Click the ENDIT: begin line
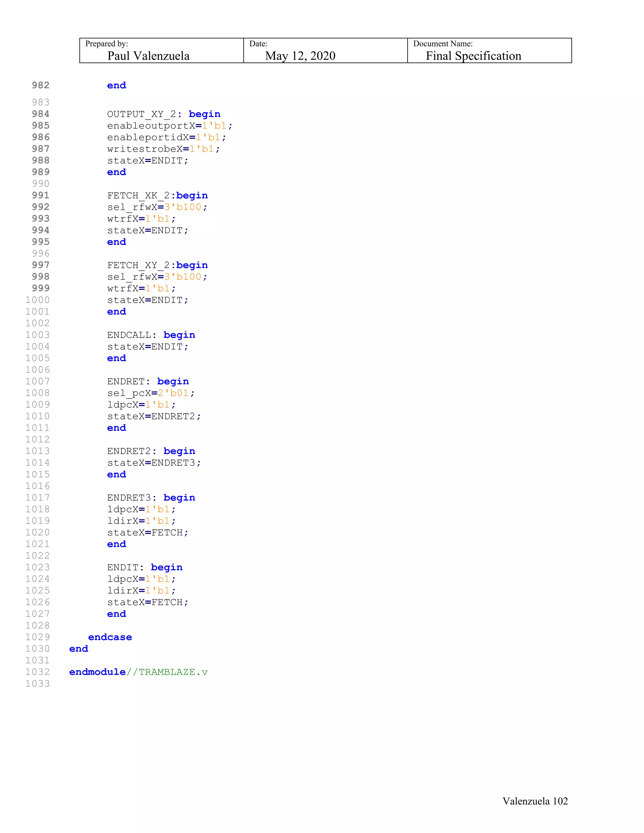 tap(145, 567)
